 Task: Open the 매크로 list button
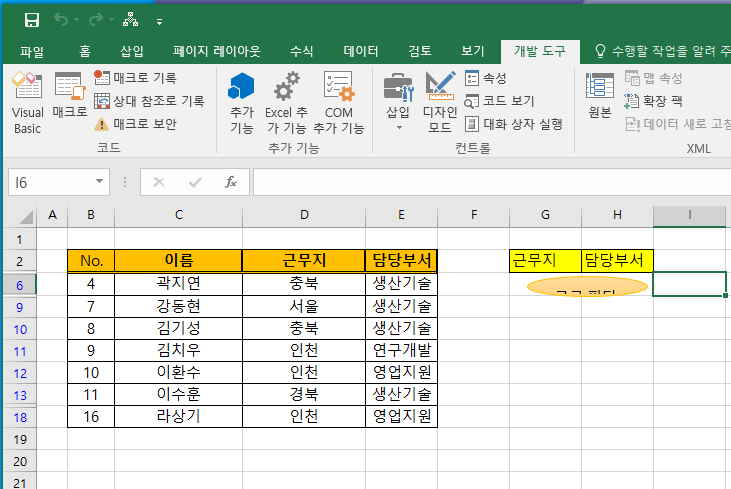(x=70, y=96)
